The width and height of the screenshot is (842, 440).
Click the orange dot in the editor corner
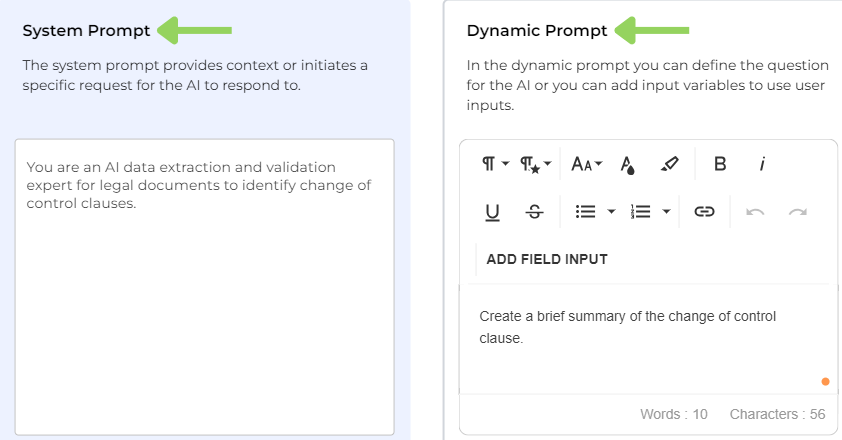coord(825,381)
